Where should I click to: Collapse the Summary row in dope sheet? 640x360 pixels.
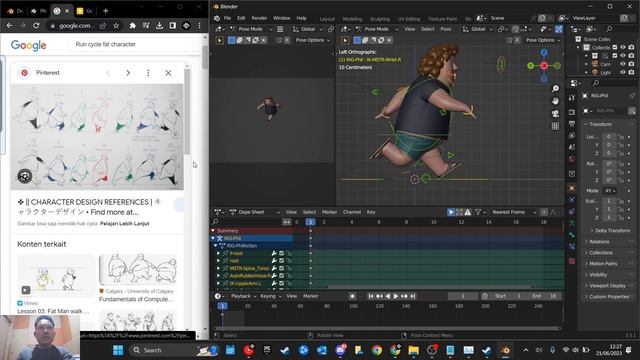click(213, 231)
